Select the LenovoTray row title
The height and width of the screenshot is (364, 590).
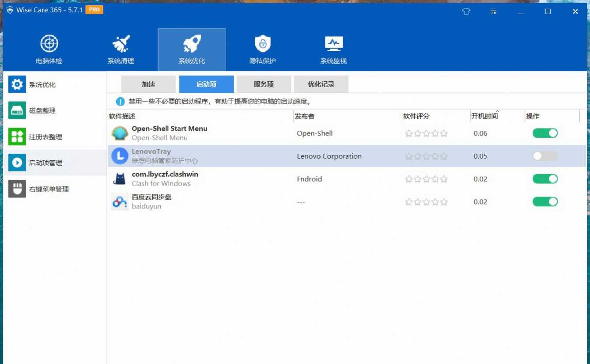tap(151, 152)
